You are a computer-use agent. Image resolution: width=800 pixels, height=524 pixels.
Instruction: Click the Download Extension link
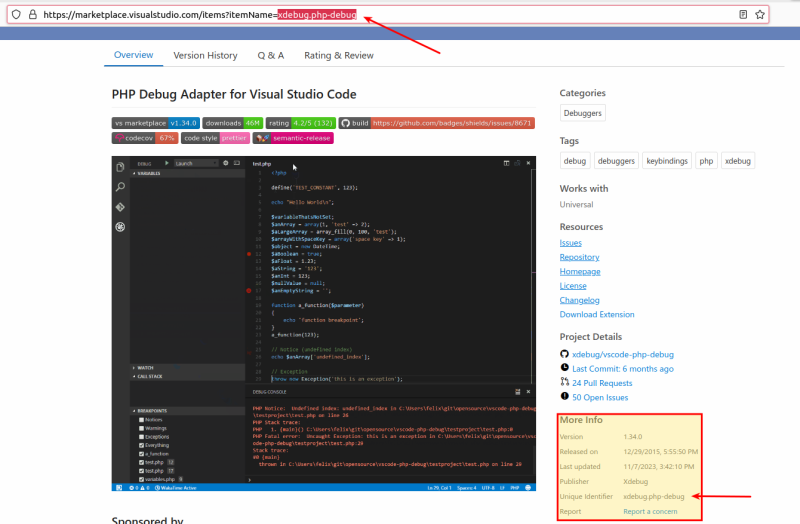(597, 314)
